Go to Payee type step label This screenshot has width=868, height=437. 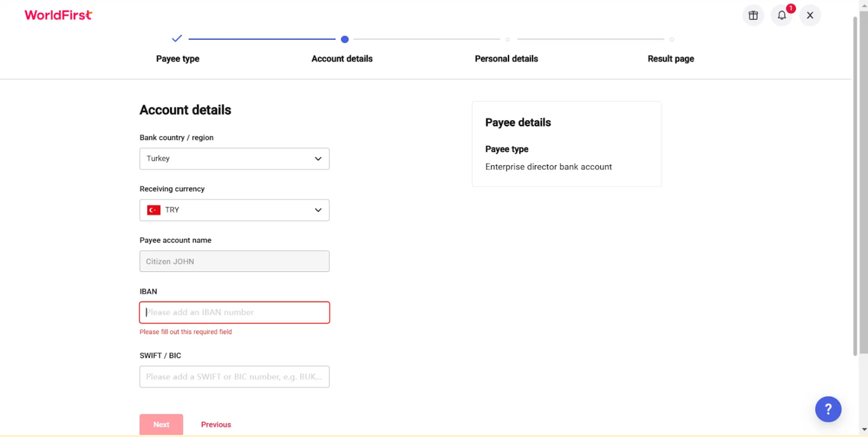pos(178,59)
